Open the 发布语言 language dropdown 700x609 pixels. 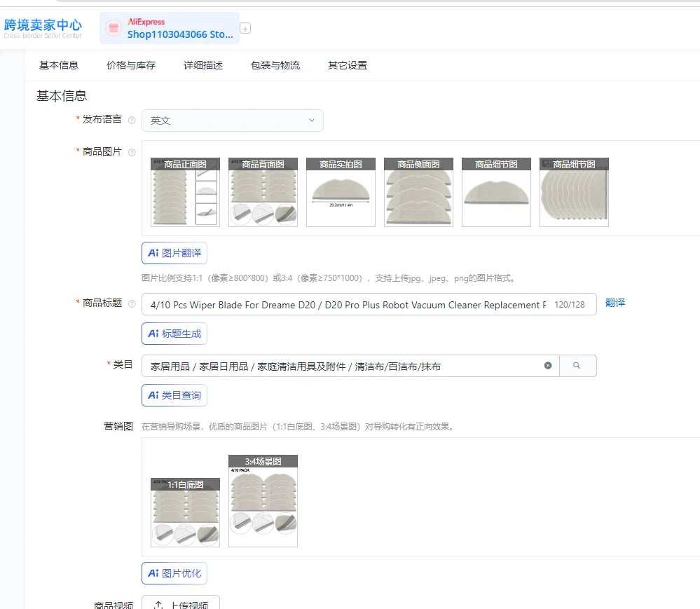(x=232, y=121)
